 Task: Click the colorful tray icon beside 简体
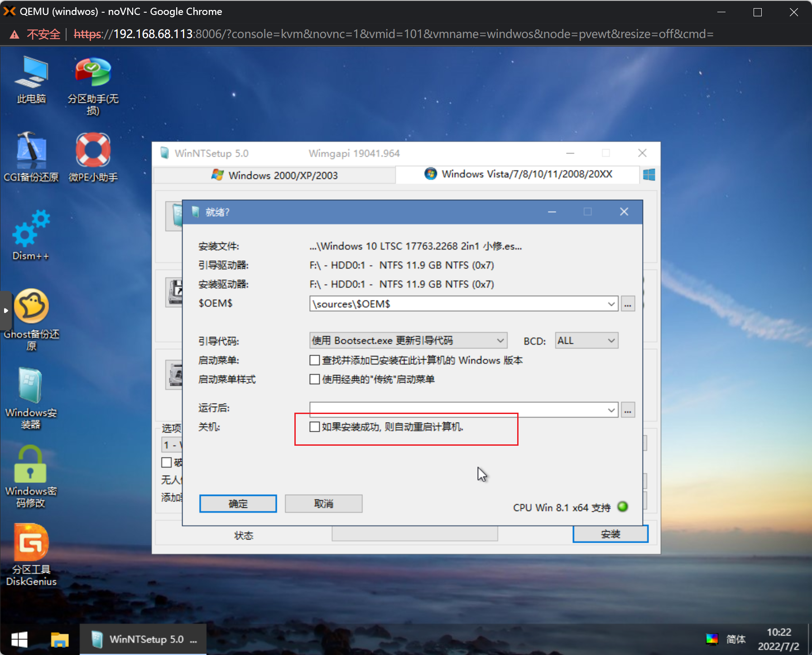tap(712, 639)
